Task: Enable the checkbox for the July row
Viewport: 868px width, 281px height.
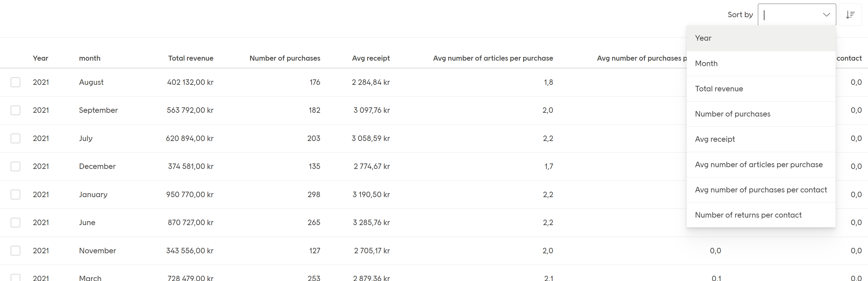Action: coord(15,138)
